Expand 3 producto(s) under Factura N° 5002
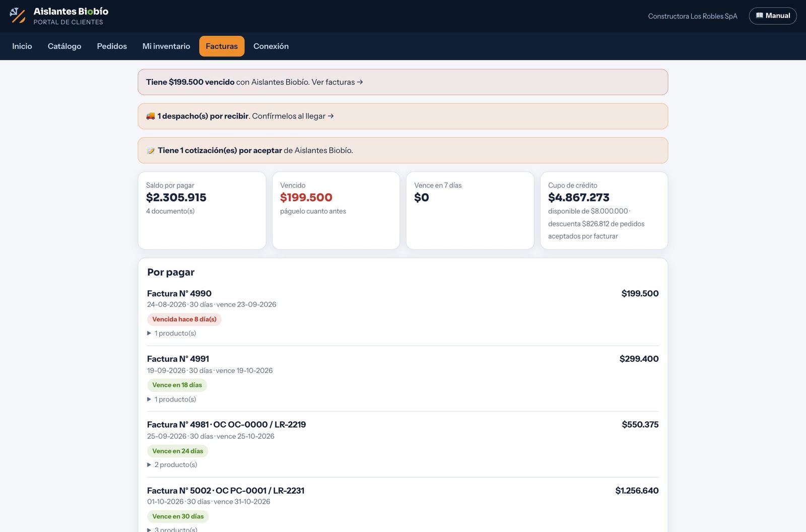This screenshot has width=806, height=532. tap(172, 529)
